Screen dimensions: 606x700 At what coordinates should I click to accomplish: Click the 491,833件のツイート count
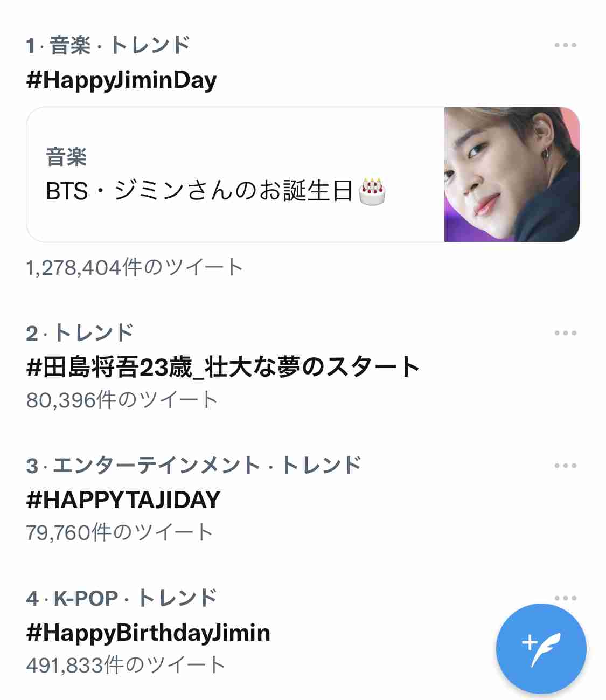coord(126,665)
